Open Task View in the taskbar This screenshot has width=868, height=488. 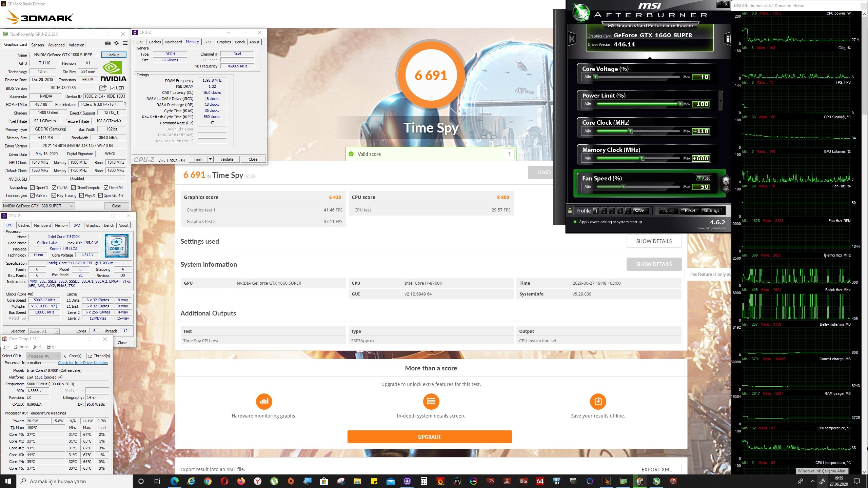(x=157, y=481)
